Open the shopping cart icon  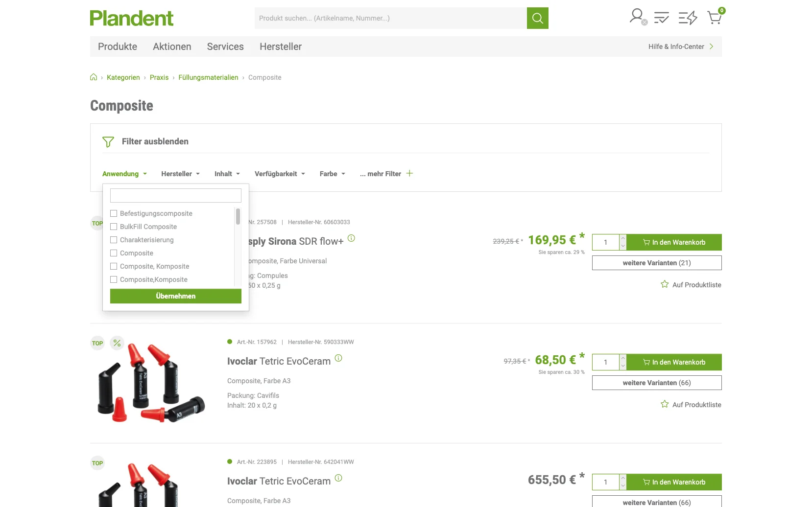715,17
